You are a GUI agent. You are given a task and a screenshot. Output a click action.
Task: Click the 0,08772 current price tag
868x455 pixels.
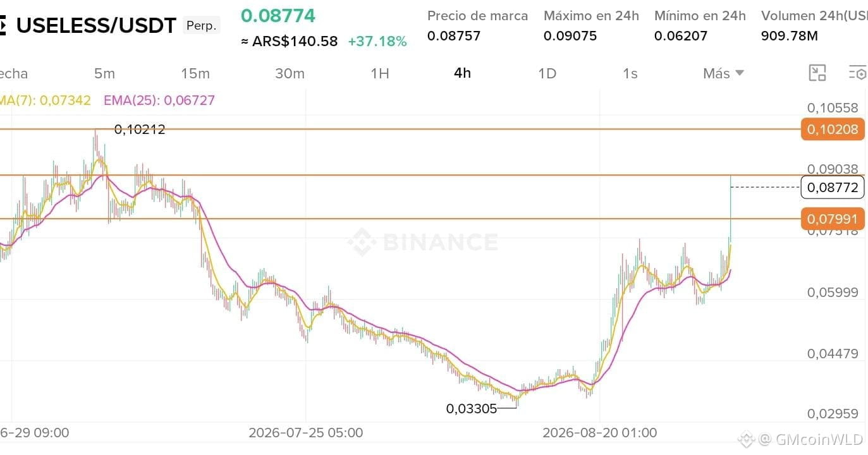point(832,187)
